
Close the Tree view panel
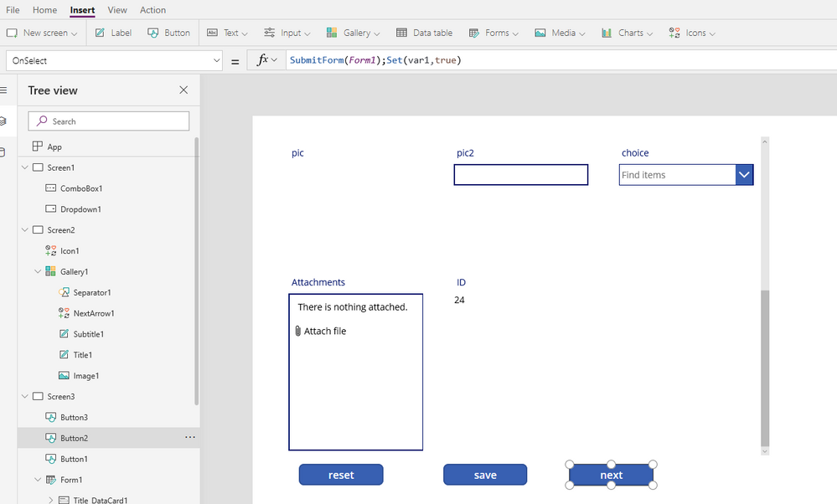183,90
